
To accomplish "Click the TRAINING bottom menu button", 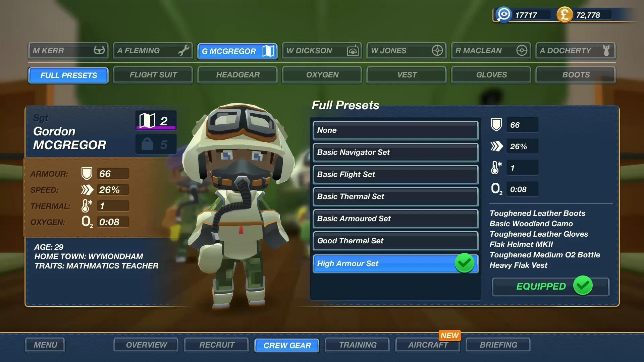I will [358, 345].
